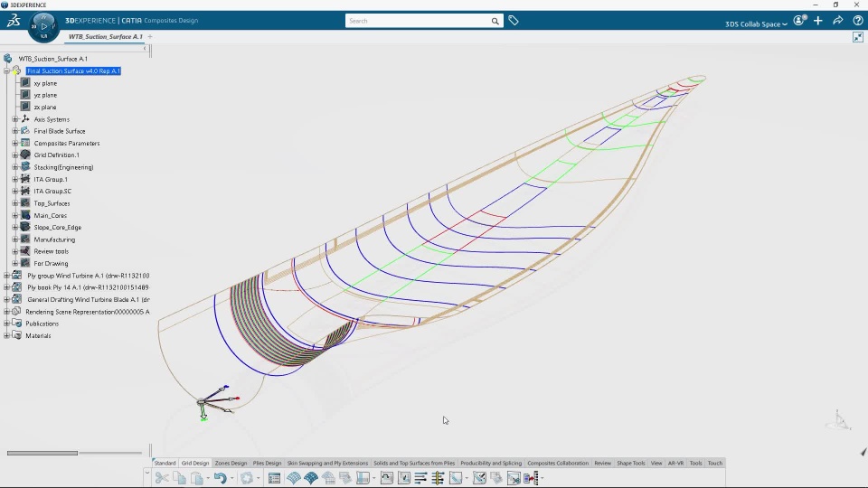Select yz plane in the tree

[x=45, y=95]
